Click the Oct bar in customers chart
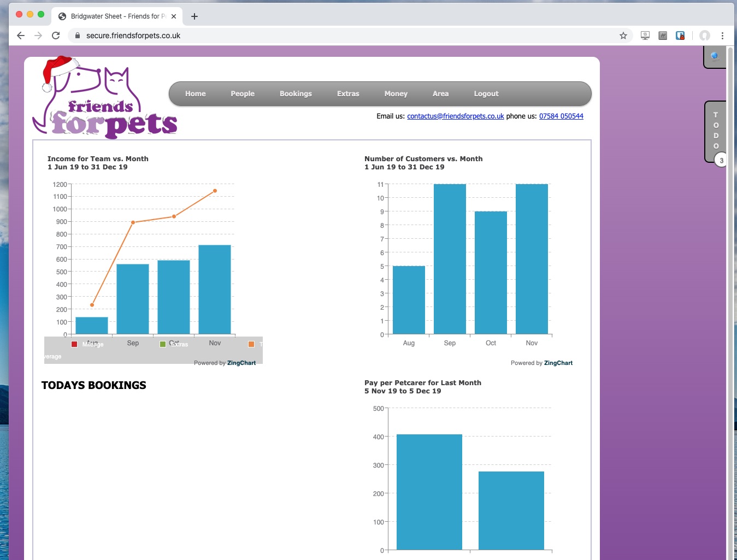 coord(491,273)
